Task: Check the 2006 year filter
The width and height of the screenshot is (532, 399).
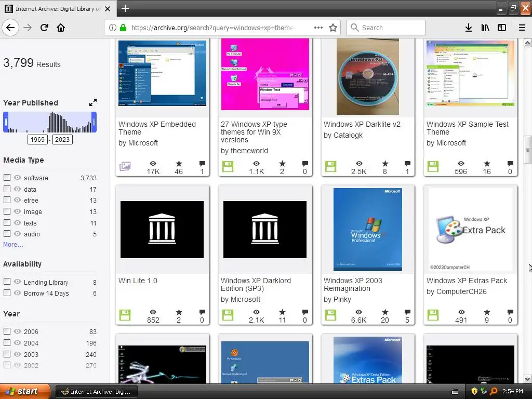Action: pos(7,331)
